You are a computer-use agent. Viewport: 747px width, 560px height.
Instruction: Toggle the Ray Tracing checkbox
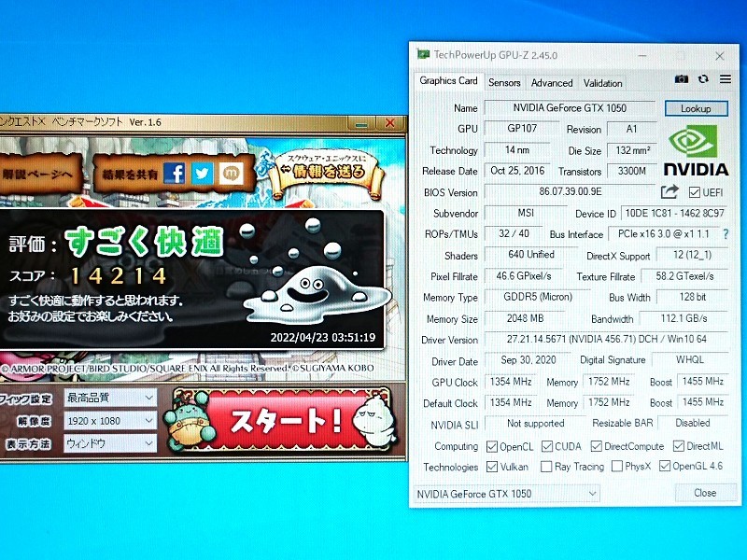[546, 467]
